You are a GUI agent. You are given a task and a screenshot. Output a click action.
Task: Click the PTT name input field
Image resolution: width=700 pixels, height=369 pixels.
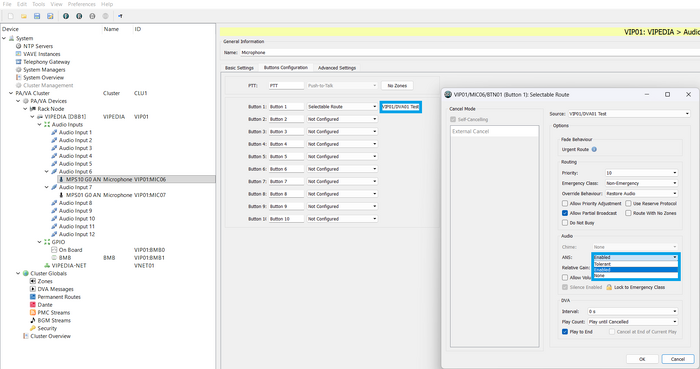coord(286,85)
